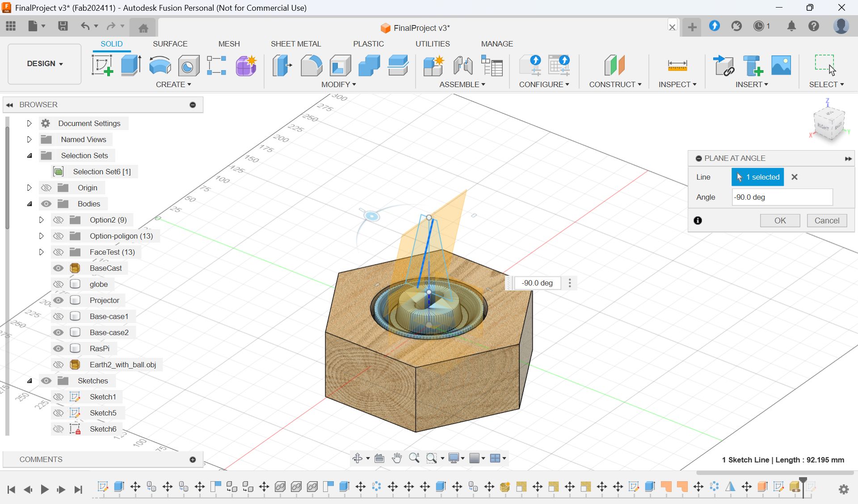Show the Option2 (9) body group
The height and width of the screenshot is (504, 858).
point(58,220)
